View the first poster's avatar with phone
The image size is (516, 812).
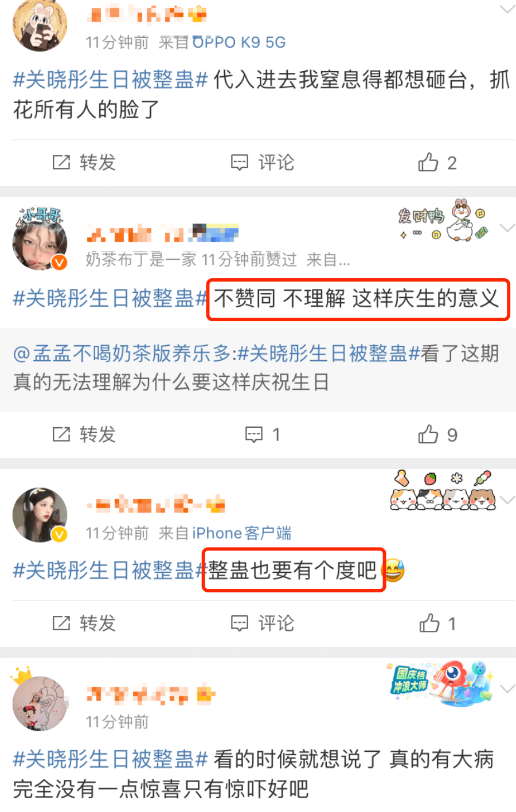[40, 24]
